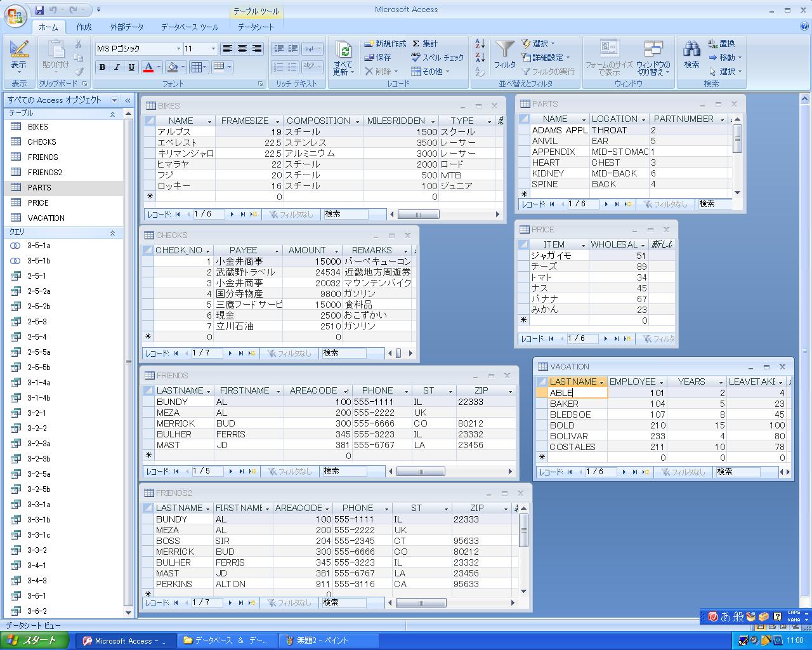Switch to the 外部データ ribbon tab
Screen dimensions: 812x650
127,27
